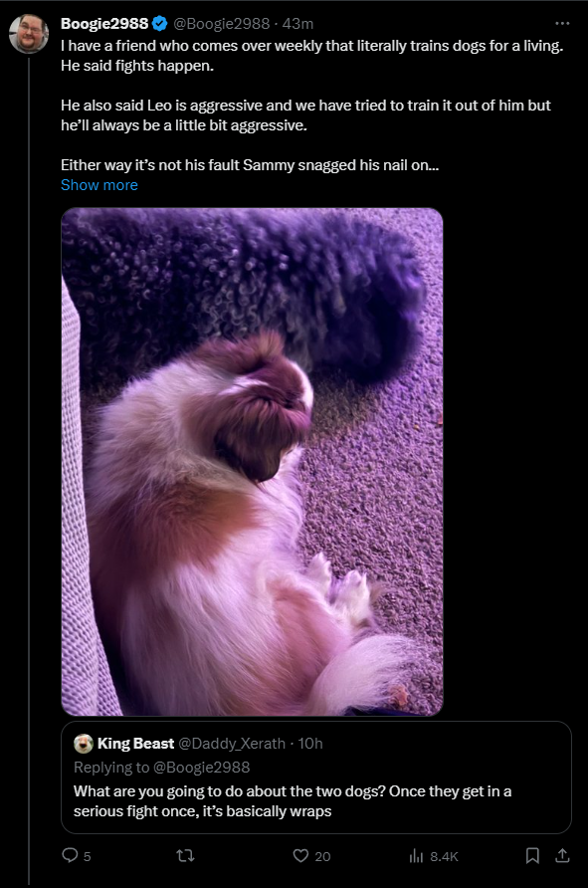
Task: Bookmark this post
Action: coord(532,855)
